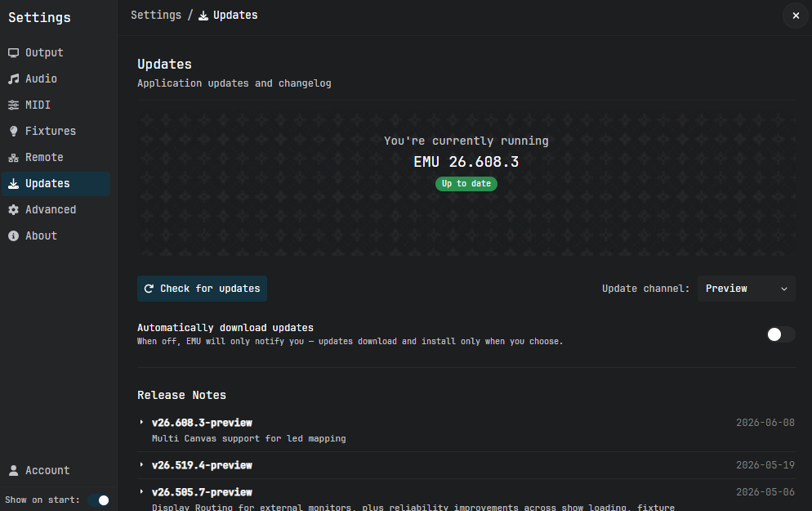This screenshot has height=511, width=812.
Task: Open the Remote network icon
Action: coord(13,158)
